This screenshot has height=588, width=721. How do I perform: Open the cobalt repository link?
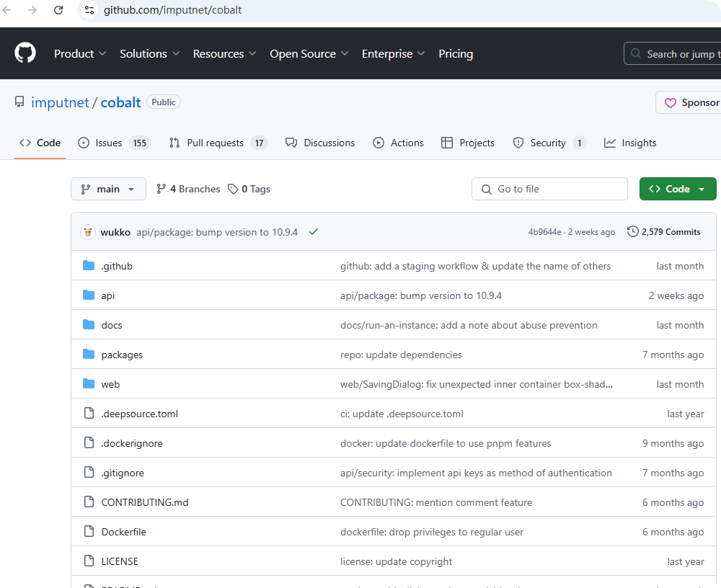click(x=120, y=102)
